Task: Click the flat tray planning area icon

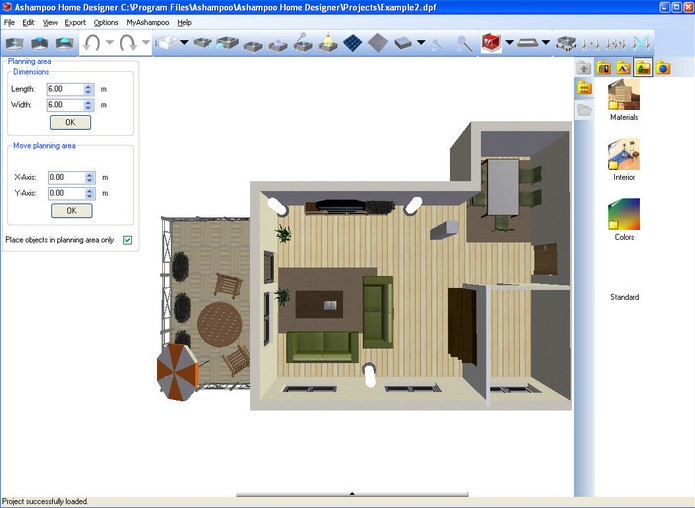Action: pyautogui.click(x=527, y=43)
